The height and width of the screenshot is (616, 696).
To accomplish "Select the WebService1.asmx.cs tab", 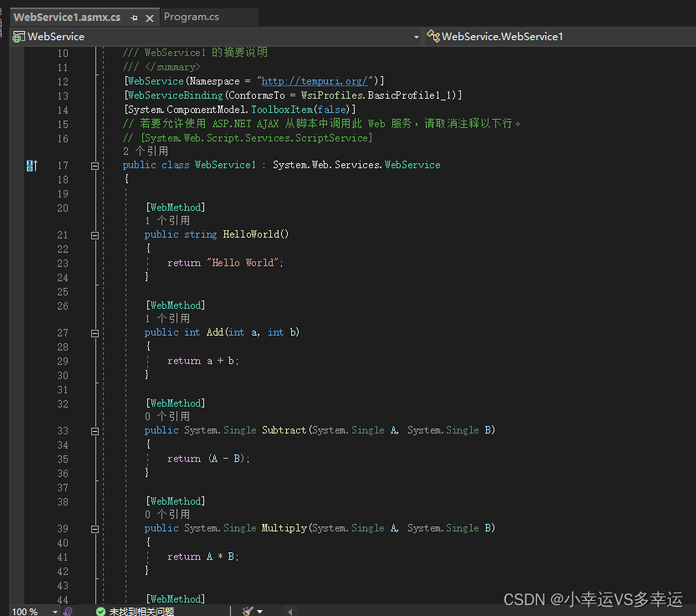I will (67, 18).
